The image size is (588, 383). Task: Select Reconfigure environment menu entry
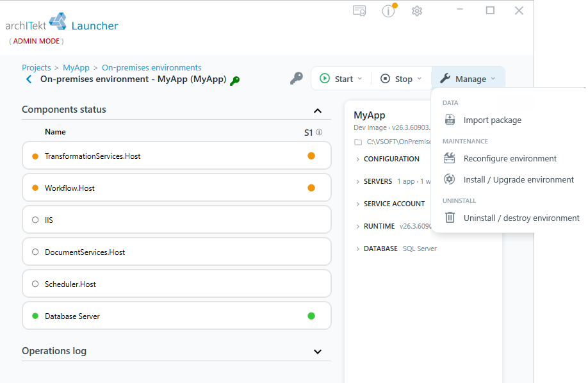(510, 158)
